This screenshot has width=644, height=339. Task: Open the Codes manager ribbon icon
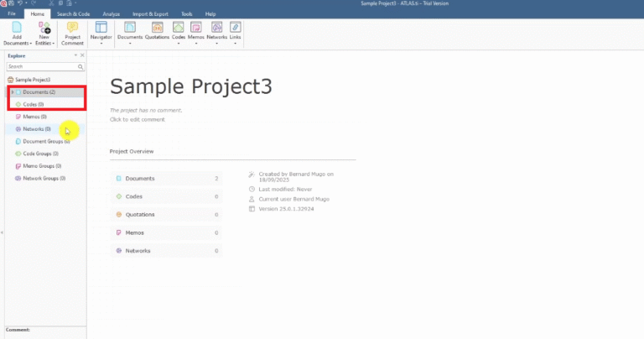pos(179,28)
